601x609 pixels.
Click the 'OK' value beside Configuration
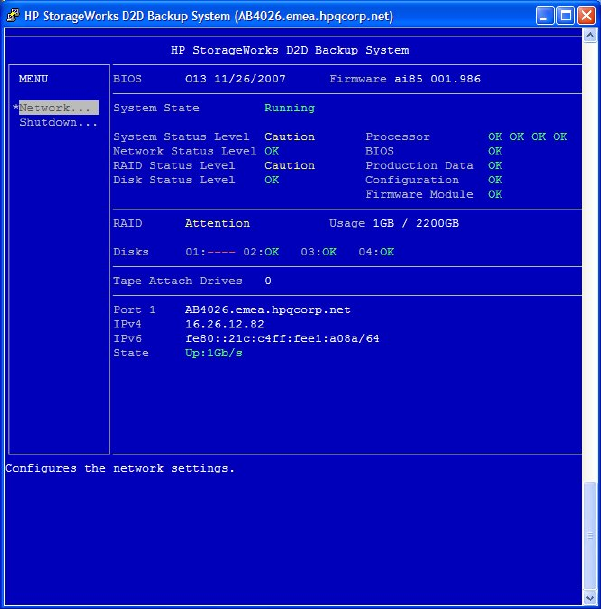(x=495, y=180)
